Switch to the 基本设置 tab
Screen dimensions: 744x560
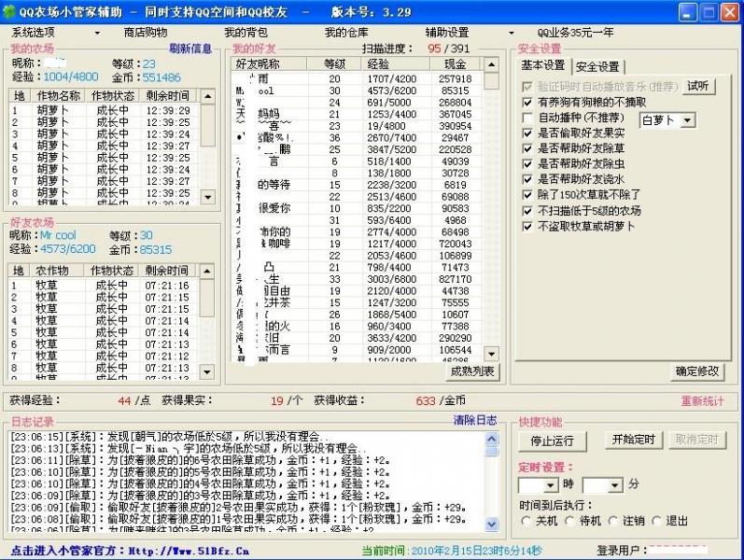[x=542, y=65]
